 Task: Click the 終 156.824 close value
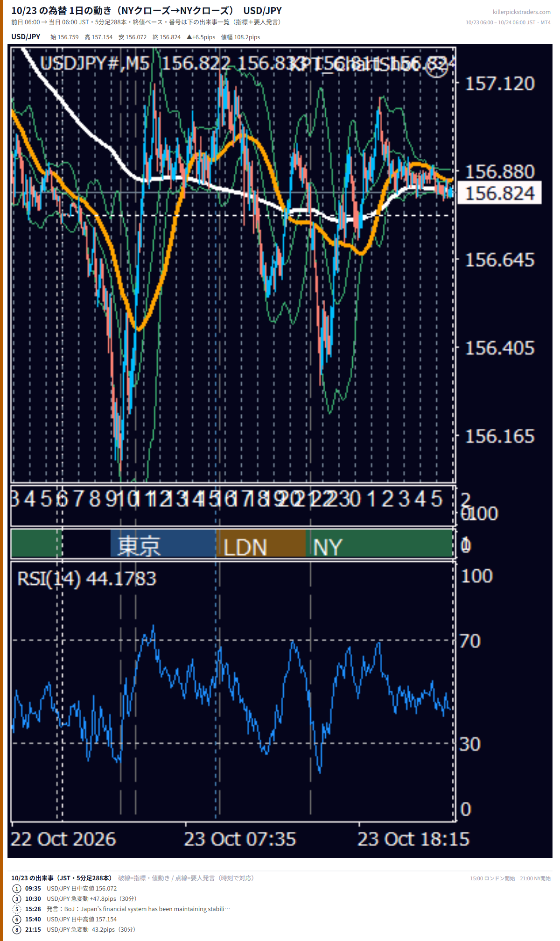pos(167,37)
